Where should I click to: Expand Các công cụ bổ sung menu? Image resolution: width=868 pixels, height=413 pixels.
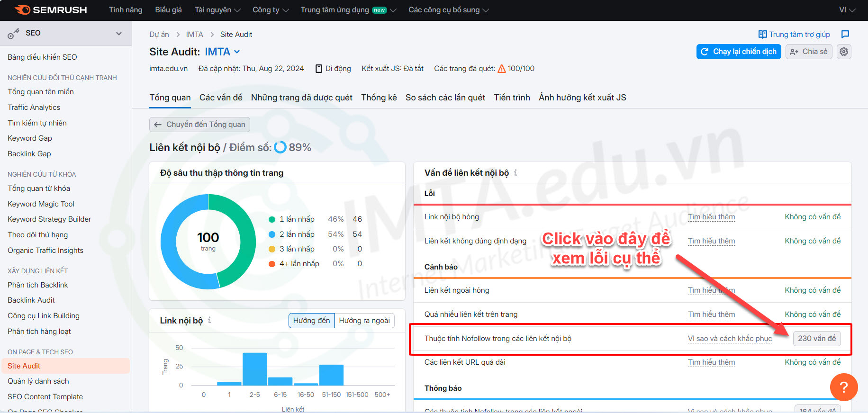[x=449, y=10]
